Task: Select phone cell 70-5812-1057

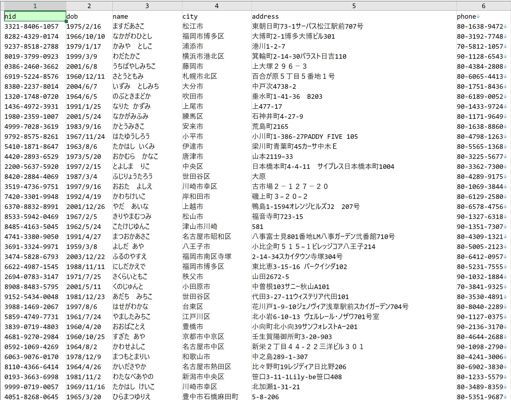Action: (x=483, y=46)
